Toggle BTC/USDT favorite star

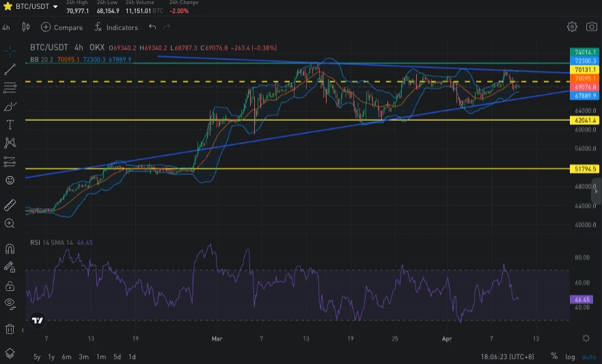tap(8, 6)
